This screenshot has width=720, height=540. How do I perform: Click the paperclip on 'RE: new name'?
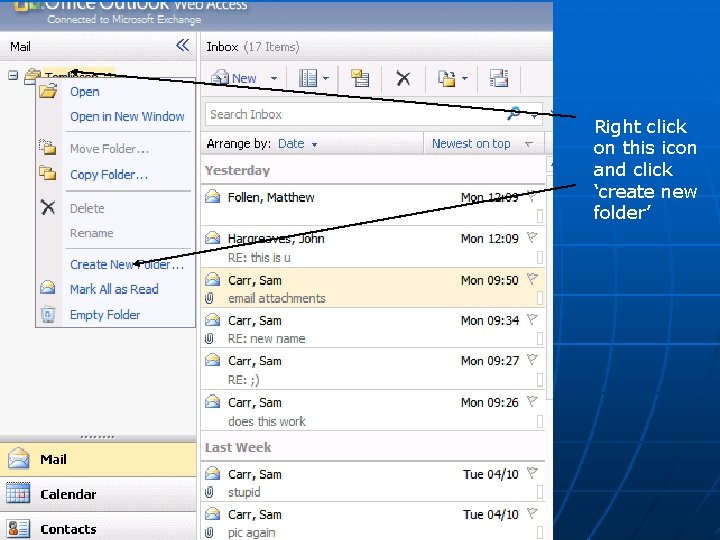click(x=209, y=339)
